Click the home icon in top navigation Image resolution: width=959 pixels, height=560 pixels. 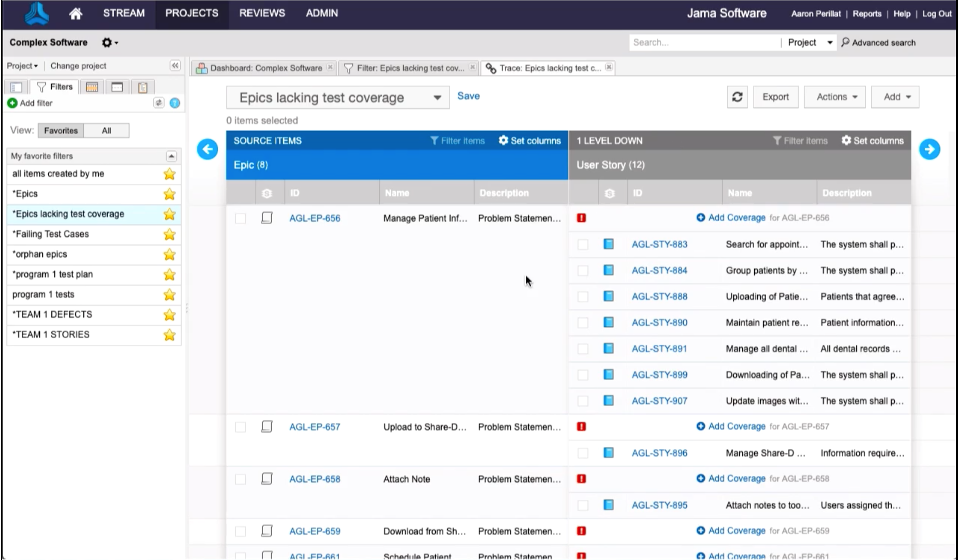(x=75, y=13)
